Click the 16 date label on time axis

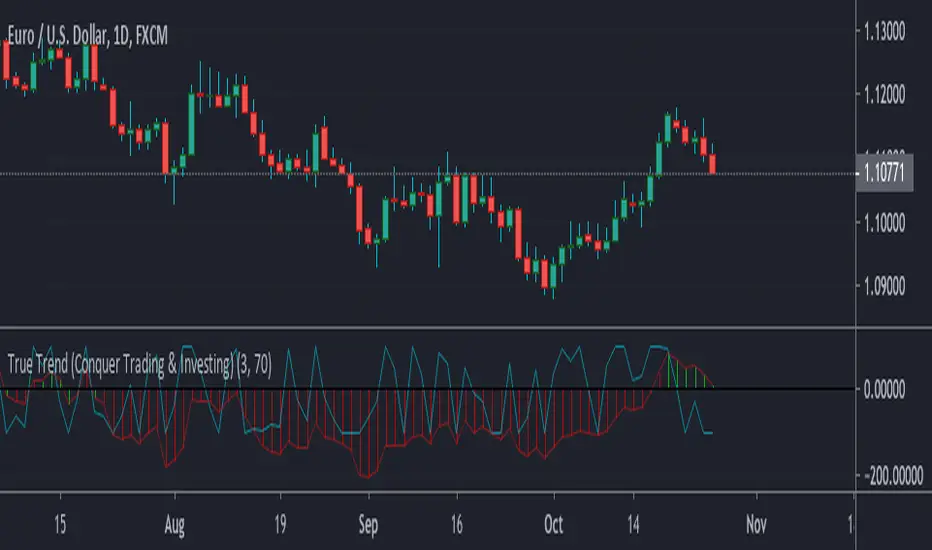pos(456,524)
